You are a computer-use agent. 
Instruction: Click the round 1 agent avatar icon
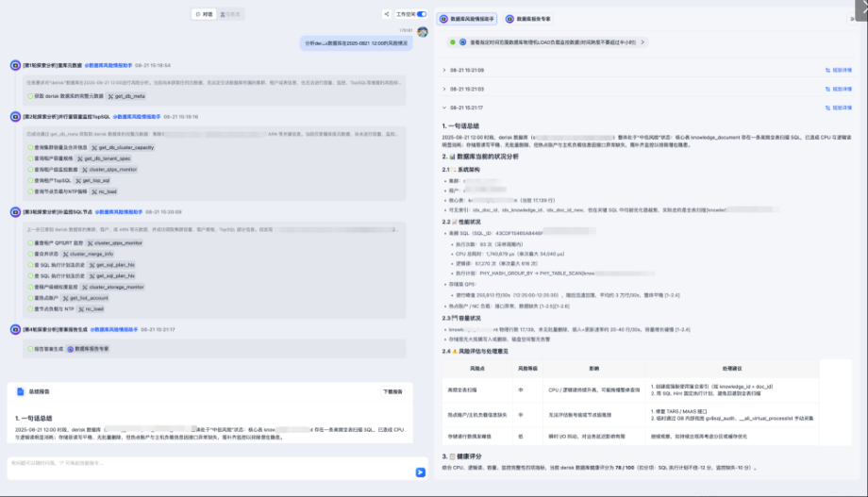15,65
